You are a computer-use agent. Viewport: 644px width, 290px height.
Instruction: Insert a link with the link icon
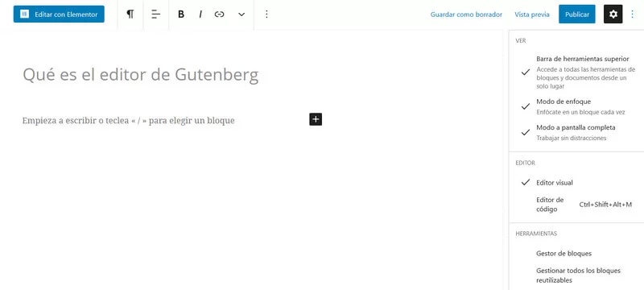tap(219, 14)
